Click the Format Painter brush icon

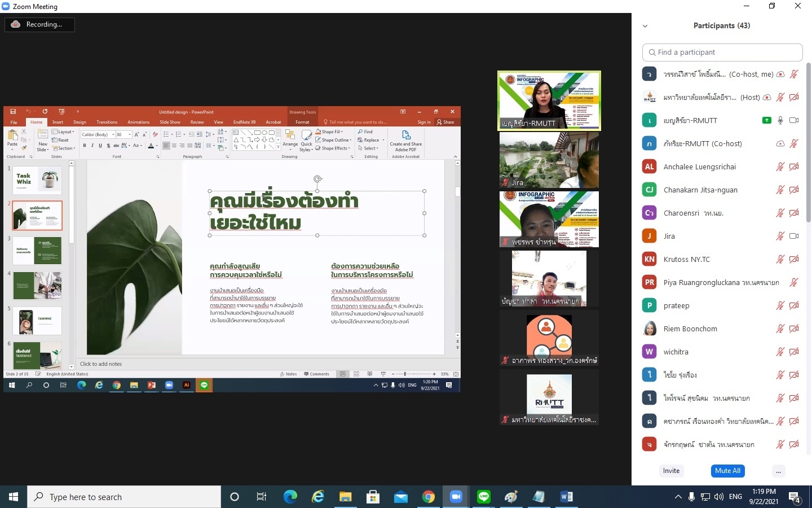pos(24,148)
